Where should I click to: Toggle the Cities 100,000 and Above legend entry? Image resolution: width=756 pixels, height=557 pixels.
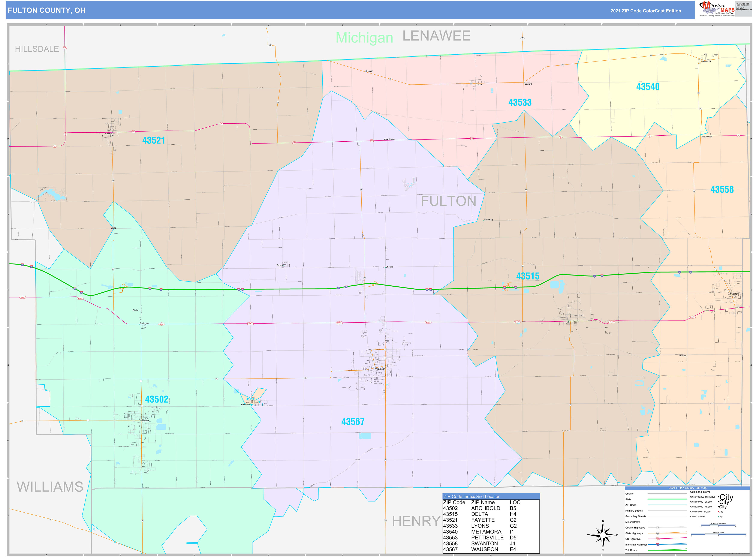click(703, 497)
